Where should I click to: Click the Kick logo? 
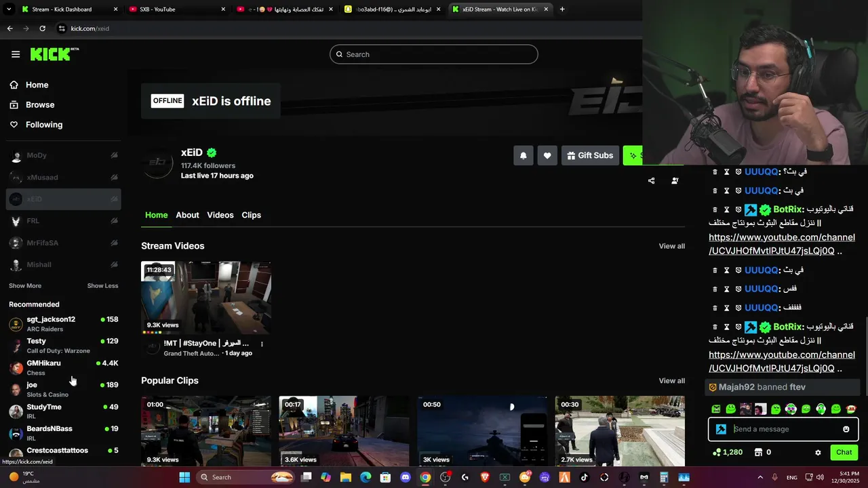tap(54, 54)
